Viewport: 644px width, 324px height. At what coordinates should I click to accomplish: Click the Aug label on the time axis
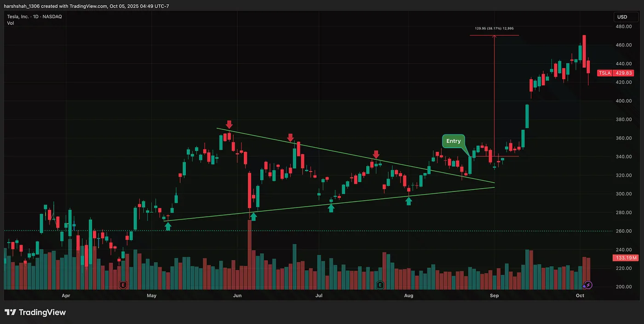tap(408, 295)
